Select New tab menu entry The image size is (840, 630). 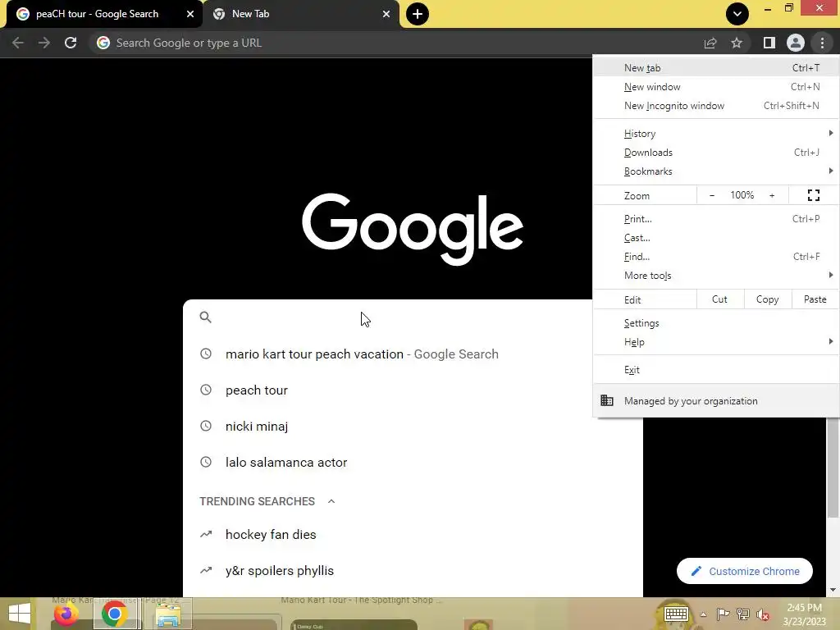715,68
